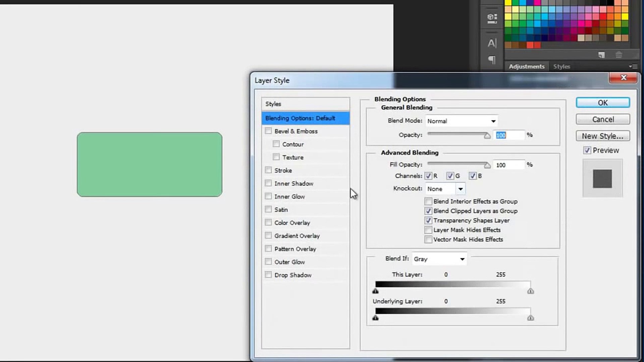This screenshot has height=362, width=644.
Task: Click the New Style button
Action: [603, 136]
